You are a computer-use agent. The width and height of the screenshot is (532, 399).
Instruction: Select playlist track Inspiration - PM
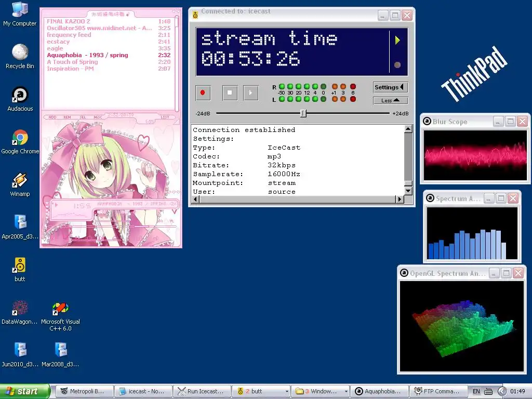[109, 69]
